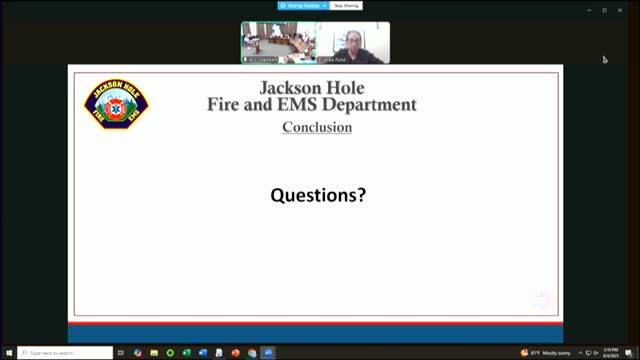
Task: Select the presenter webcam video thumbnail
Action: coord(353,43)
